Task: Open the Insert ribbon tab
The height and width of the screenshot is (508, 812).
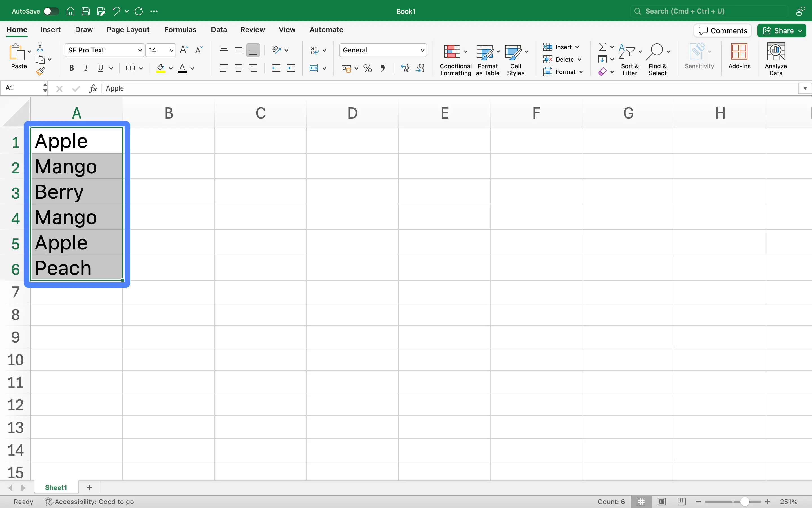Action: pos(51,30)
